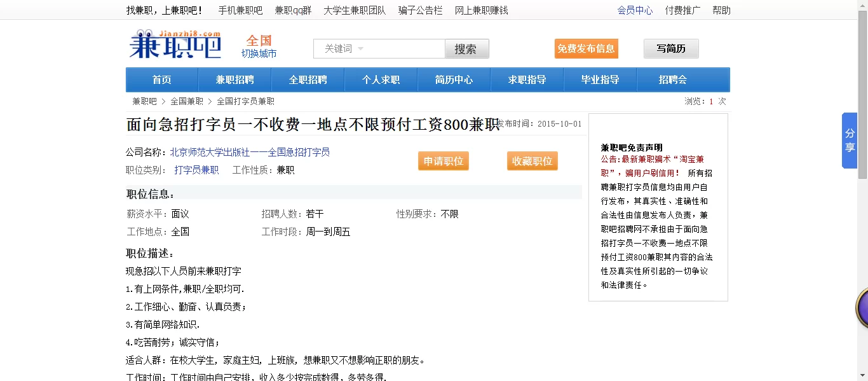Click 免费发布信息 orange button
868x381 pixels.
coord(586,49)
